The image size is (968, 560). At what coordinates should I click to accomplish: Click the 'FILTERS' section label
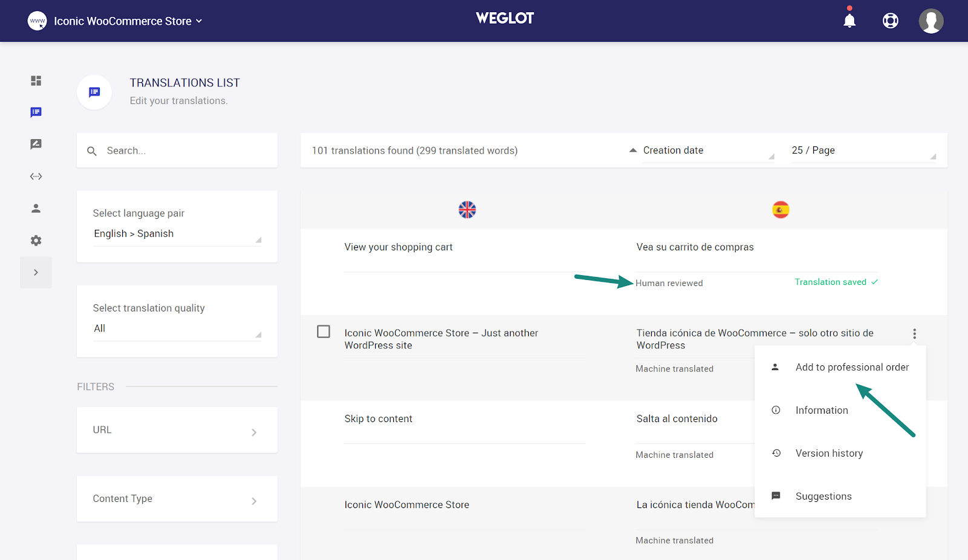(x=96, y=387)
